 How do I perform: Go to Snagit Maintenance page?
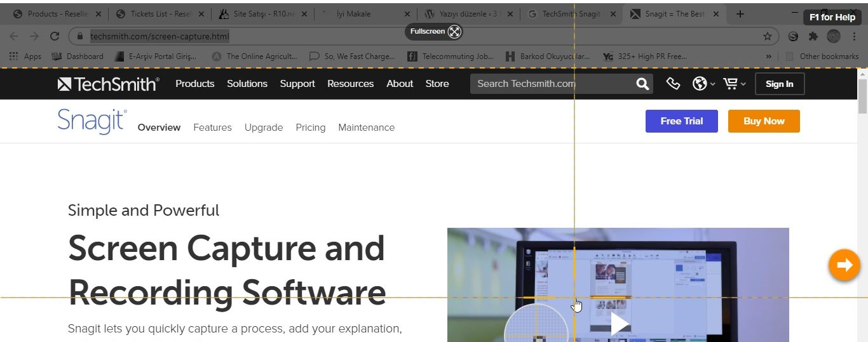coord(367,128)
